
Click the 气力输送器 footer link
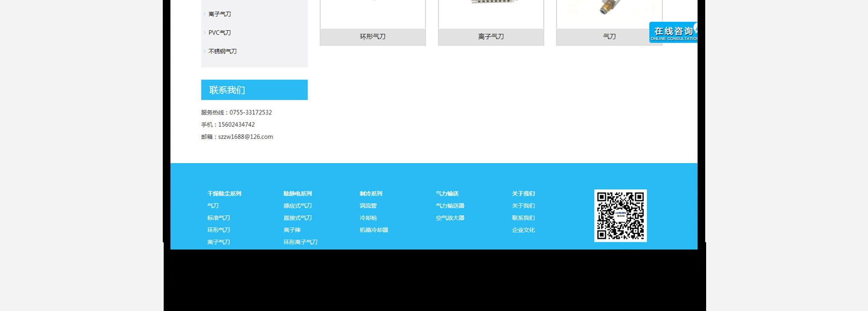tap(450, 206)
